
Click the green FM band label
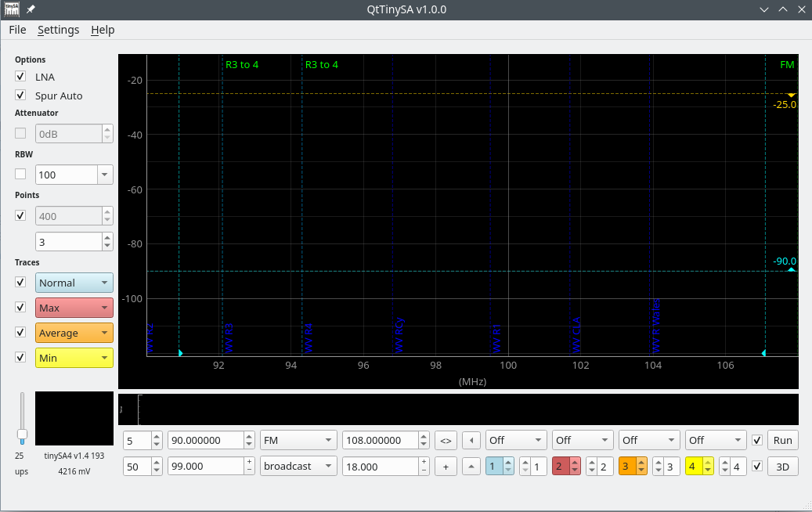[x=787, y=65]
